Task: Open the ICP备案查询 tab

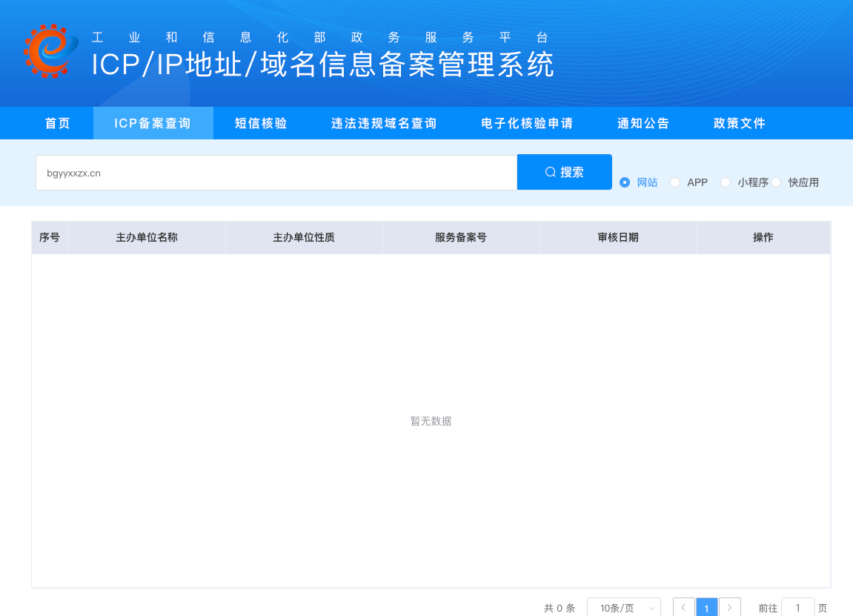Action: coord(153,124)
